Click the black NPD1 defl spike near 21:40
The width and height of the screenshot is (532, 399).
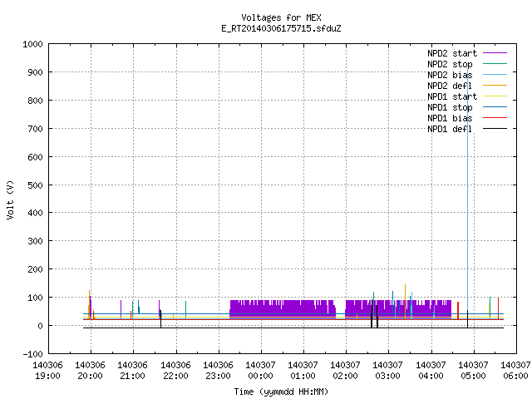coord(160,319)
